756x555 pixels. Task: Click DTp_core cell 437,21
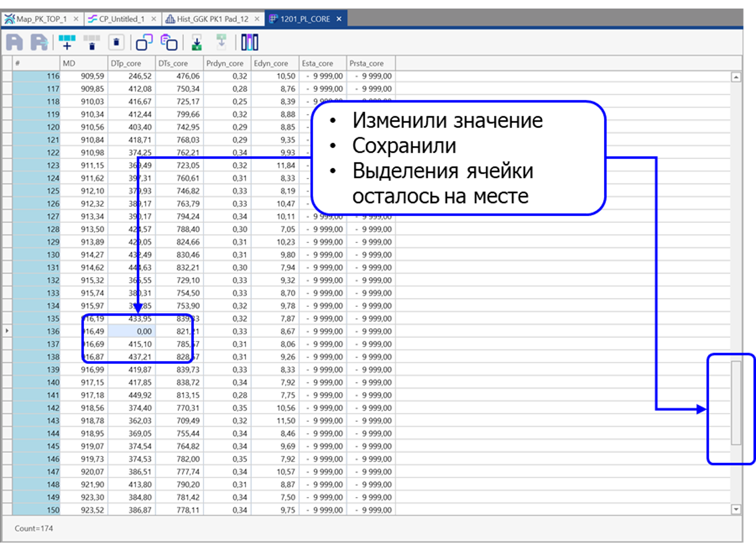point(132,357)
